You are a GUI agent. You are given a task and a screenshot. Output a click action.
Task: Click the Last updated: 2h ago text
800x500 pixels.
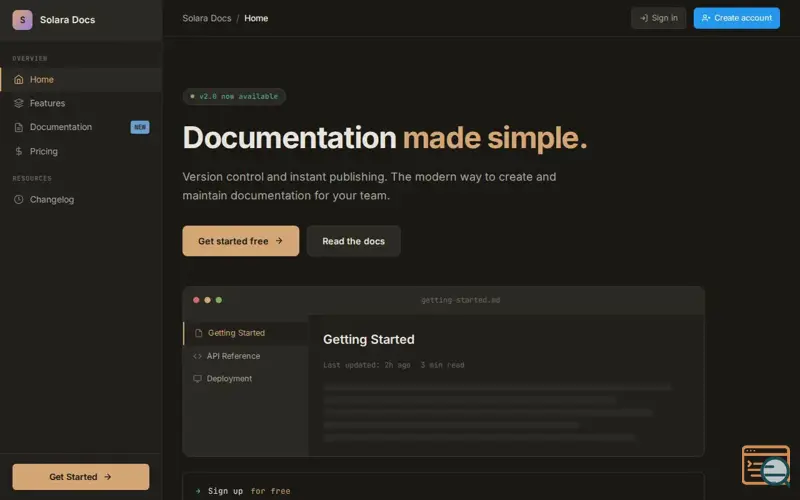(367, 365)
